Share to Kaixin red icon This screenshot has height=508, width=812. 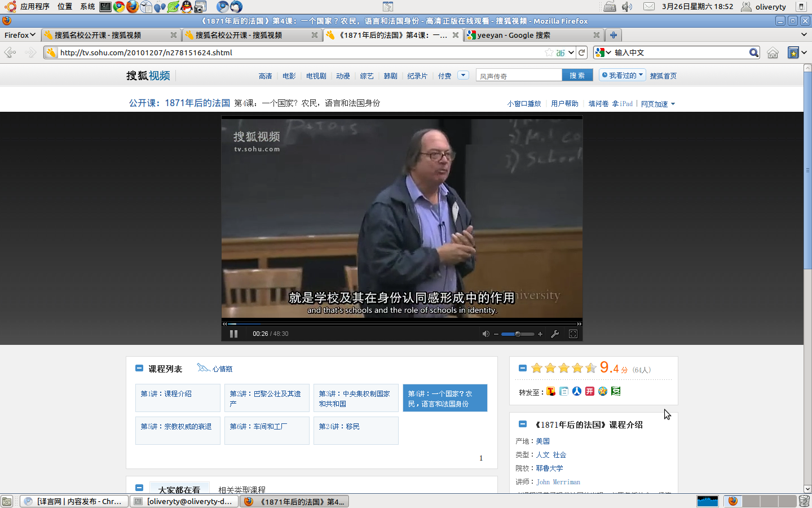(x=590, y=391)
